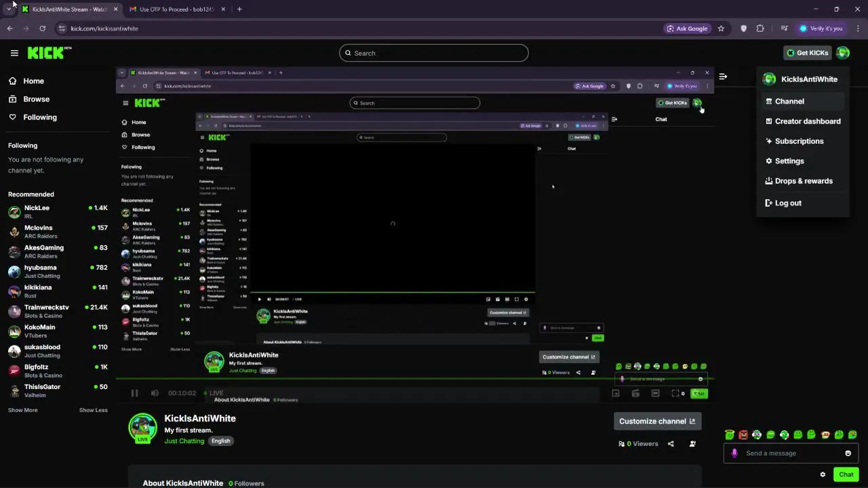Click the purple microphone icon in chat
Screen dimensions: 868x488
coord(734,453)
